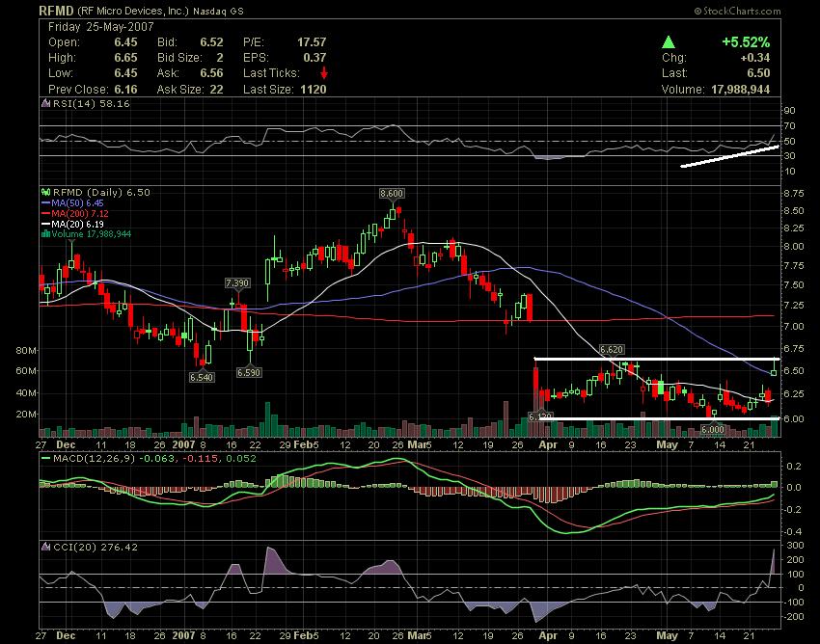
Task: Click the MACD(12,26,9) indicator label
Action: (x=94, y=459)
